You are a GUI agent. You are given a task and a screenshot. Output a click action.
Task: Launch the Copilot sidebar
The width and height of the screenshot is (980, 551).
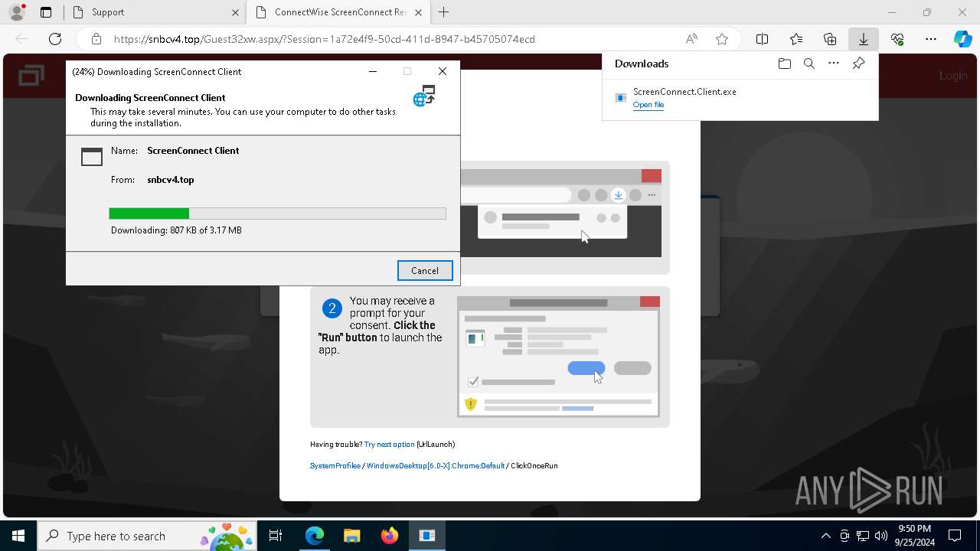click(963, 39)
